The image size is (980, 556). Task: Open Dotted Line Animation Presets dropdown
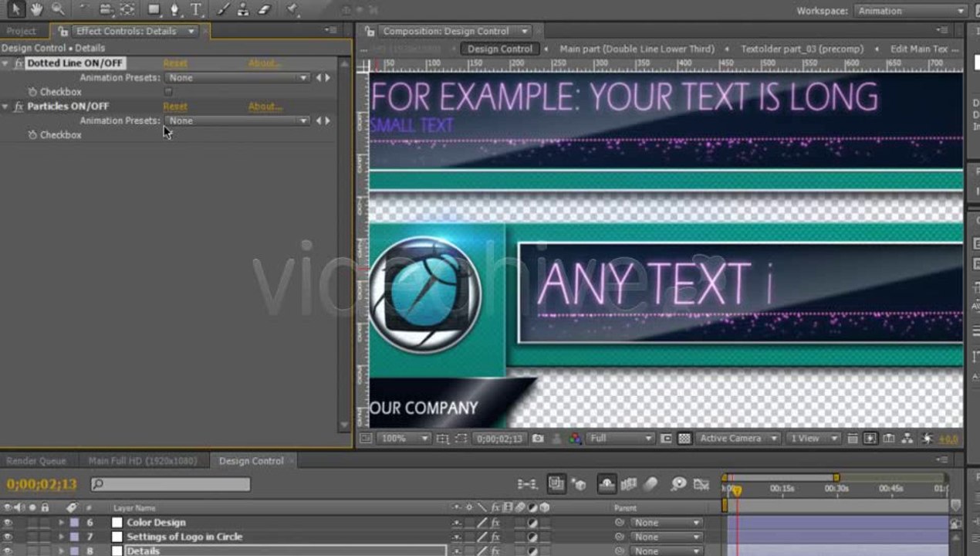pyautogui.click(x=238, y=78)
